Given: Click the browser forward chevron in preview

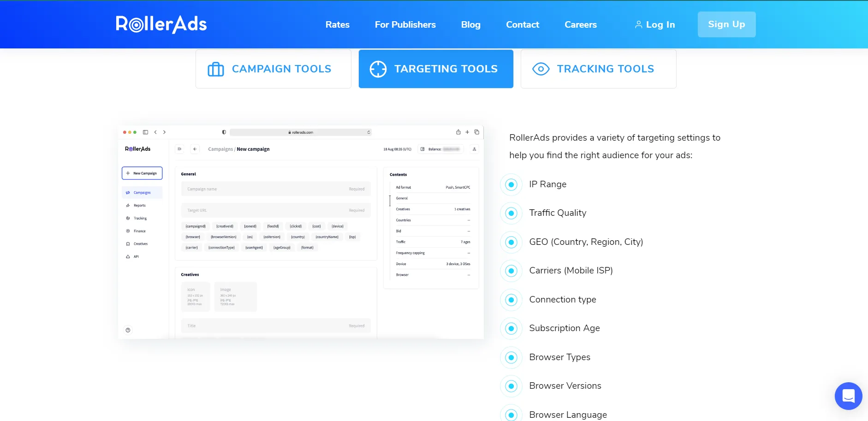Looking at the screenshot, I should (x=164, y=132).
